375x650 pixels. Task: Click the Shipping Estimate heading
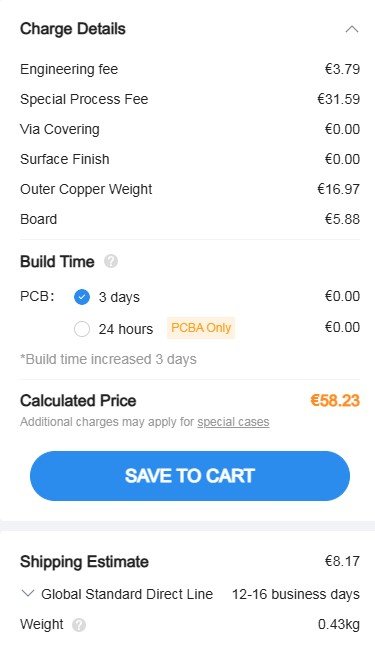coord(85,562)
